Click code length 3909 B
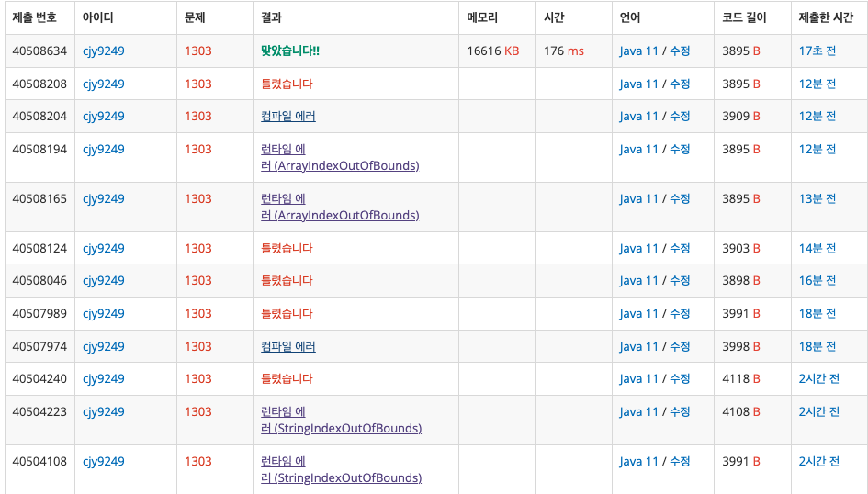Image resolution: width=868 pixels, height=494 pixels. coord(740,117)
